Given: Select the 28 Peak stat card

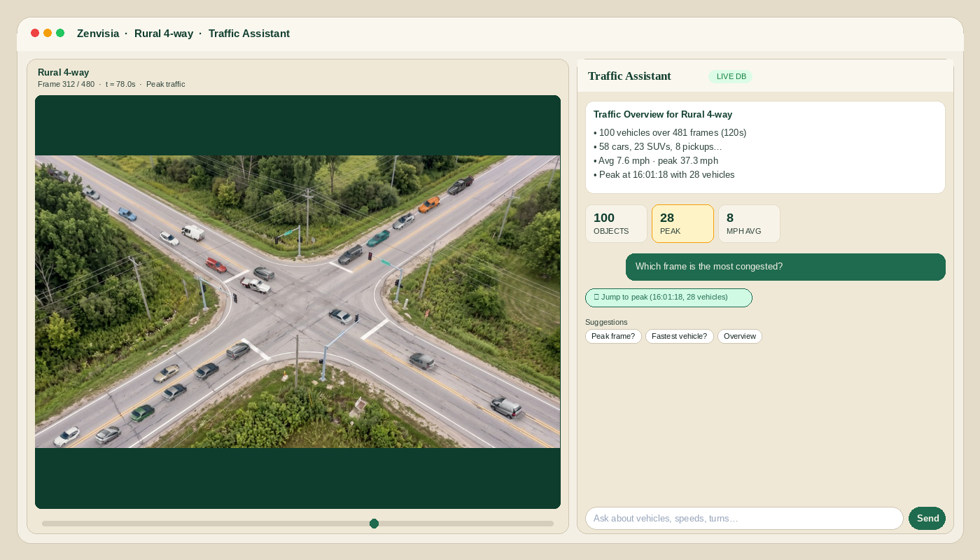Looking at the screenshot, I should pos(682,224).
